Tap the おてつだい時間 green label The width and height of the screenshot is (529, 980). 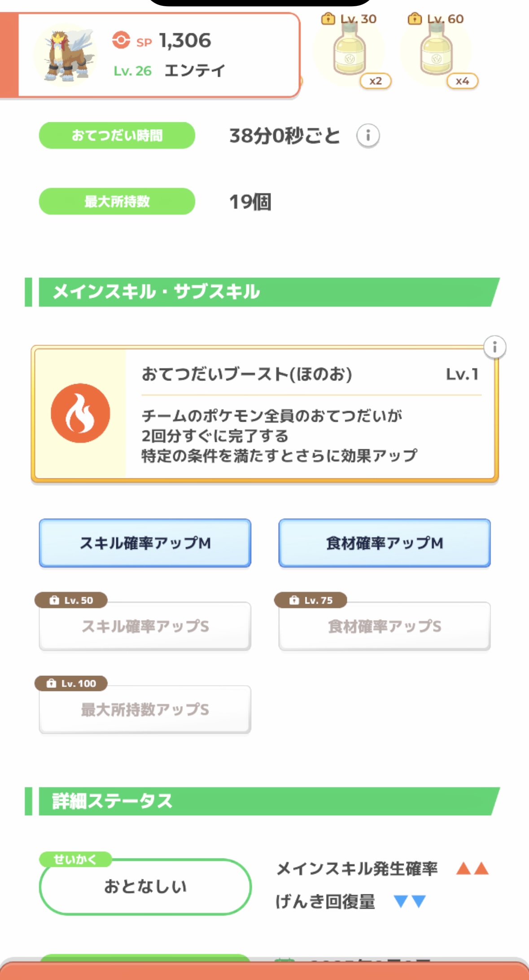click(117, 136)
